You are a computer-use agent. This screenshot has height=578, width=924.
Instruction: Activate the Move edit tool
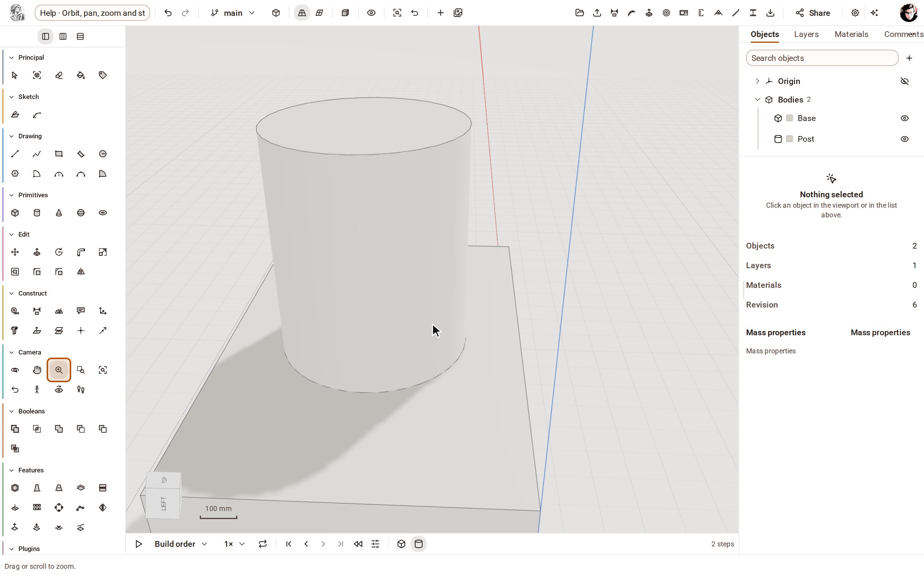[15, 252]
